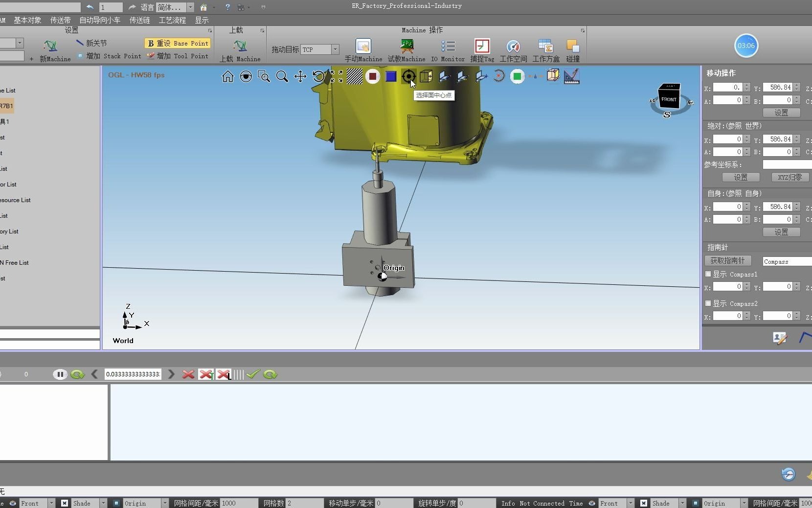Open the TCP 拖动目标 dropdown
The width and height of the screenshot is (812, 508).
point(335,49)
